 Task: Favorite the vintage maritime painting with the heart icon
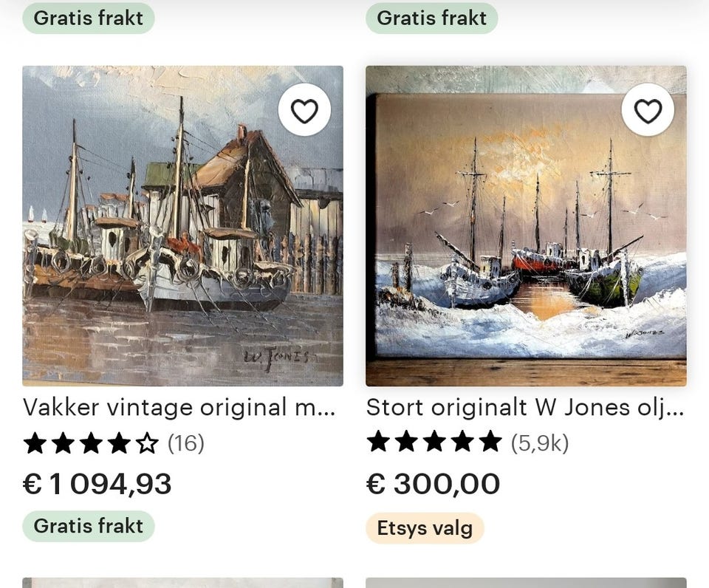coord(305,109)
